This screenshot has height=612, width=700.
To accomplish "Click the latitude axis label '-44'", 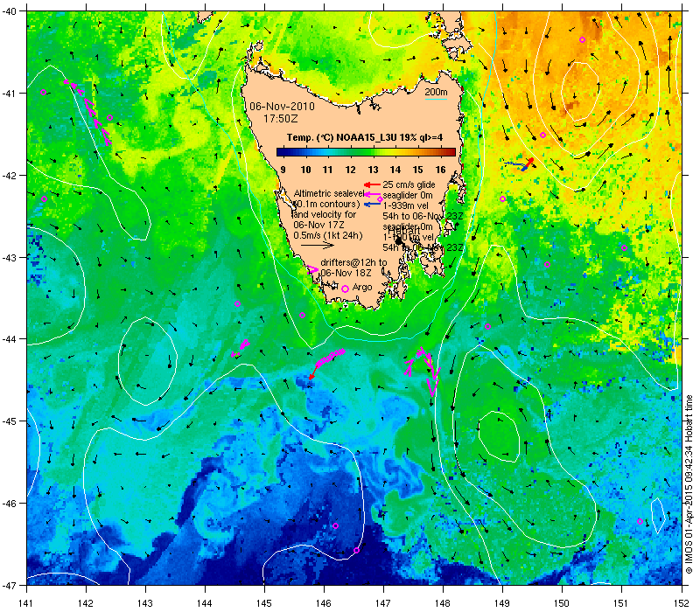I will coord(9,339).
